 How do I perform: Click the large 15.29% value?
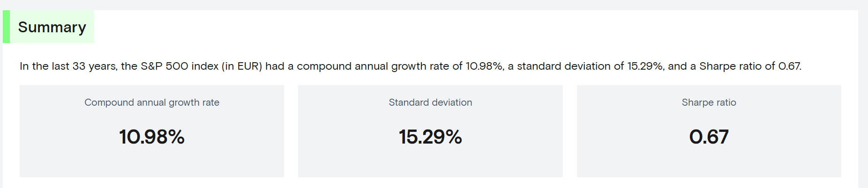click(x=430, y=137)
